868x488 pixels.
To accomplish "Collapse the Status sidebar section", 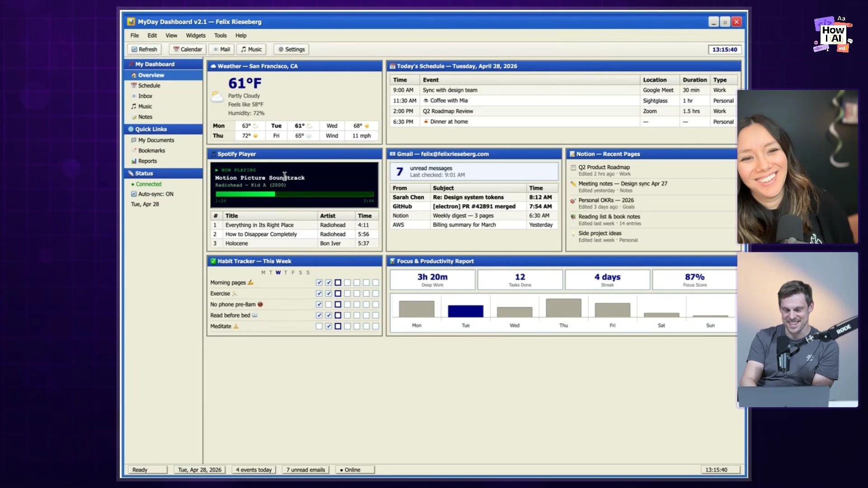I will (x=164, y=174).
